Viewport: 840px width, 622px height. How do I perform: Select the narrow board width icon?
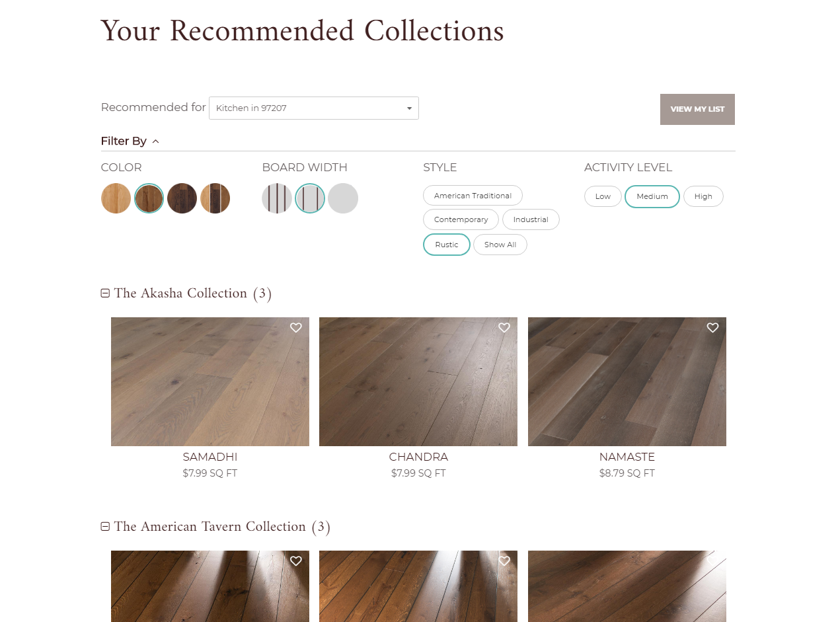pyautogui.click(x=277, y=198)
